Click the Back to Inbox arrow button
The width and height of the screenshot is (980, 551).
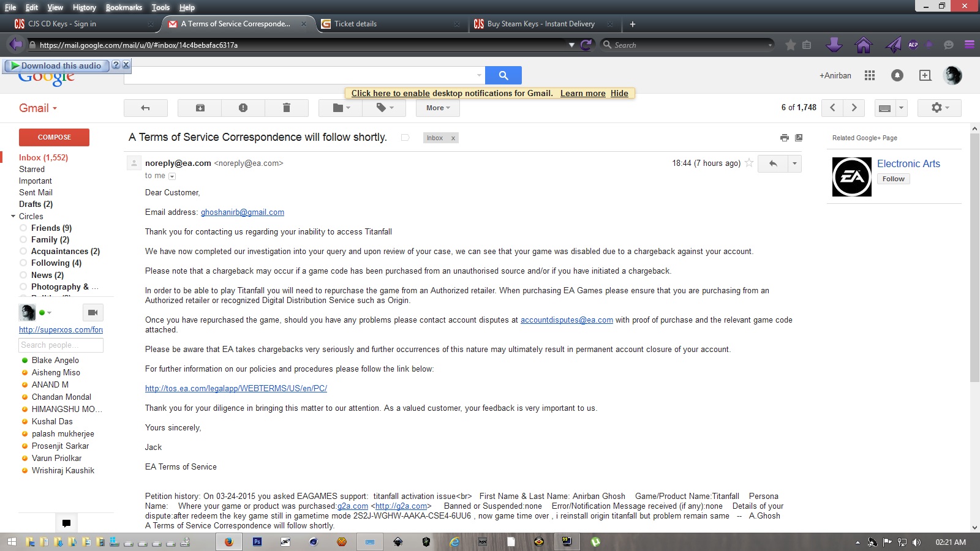click(146, 108)
